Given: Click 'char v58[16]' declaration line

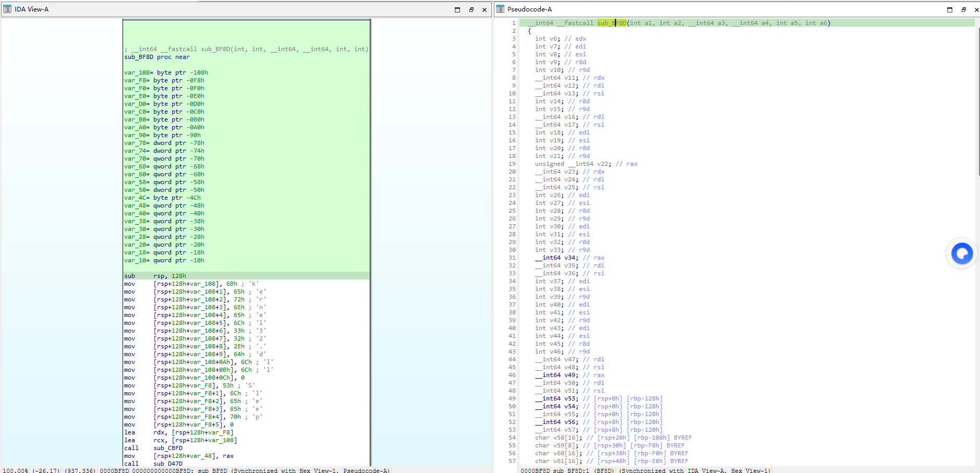Looking at the screenshot, I should (613, 438).
